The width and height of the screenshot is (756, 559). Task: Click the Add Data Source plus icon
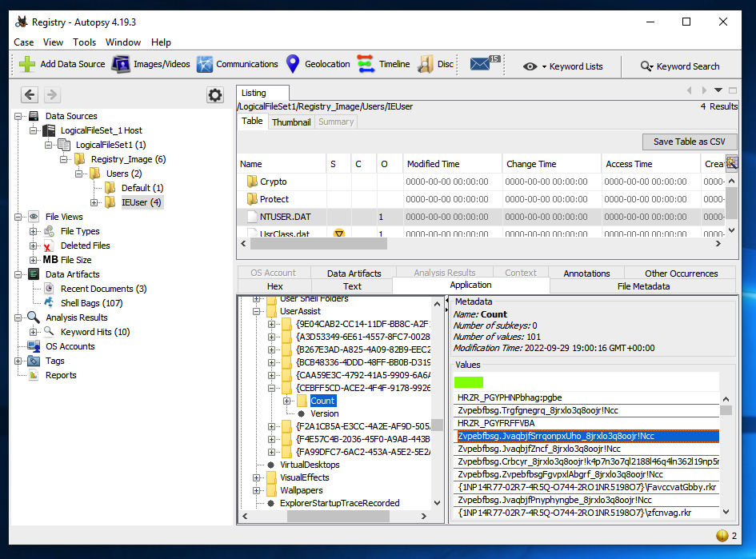(x=27, y=65)
